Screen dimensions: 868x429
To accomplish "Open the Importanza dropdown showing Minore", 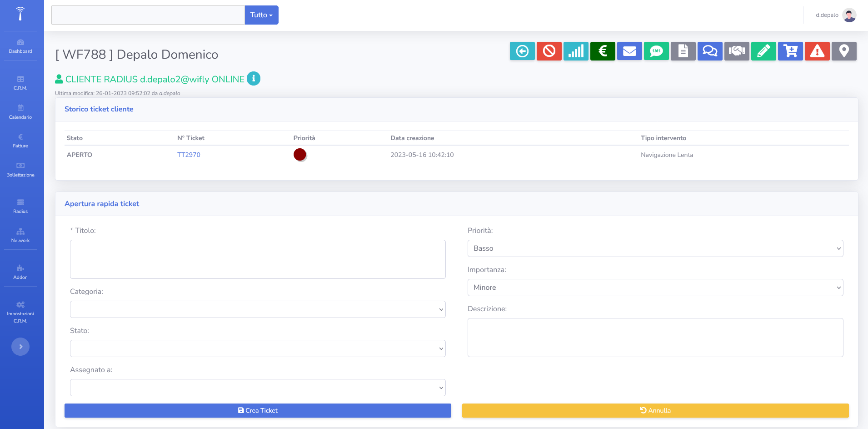I will [655, 288].
